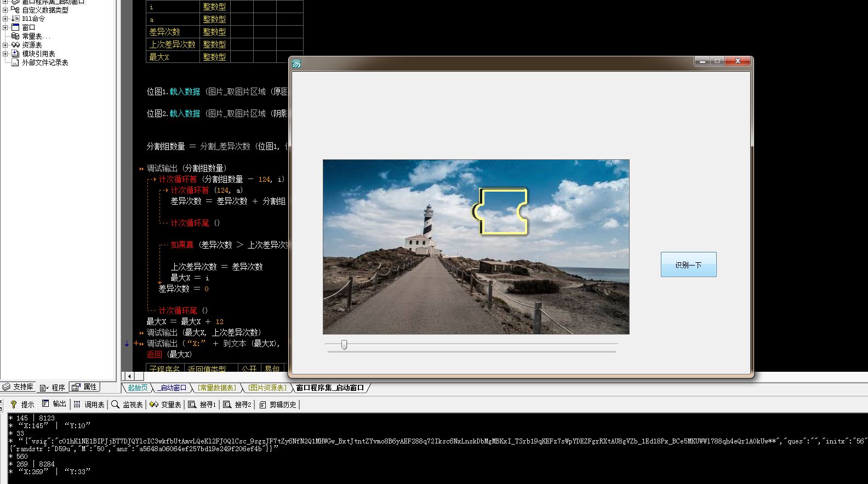Expand the Dll命令 tree node
Viewport: 868px width, 484px height.
pyautogui.click(x=5, y=19)
